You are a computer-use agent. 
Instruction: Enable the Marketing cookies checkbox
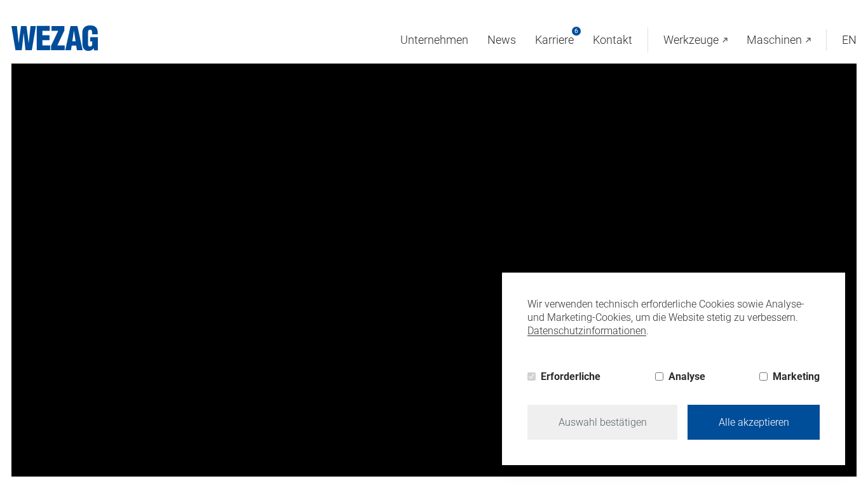763,377
